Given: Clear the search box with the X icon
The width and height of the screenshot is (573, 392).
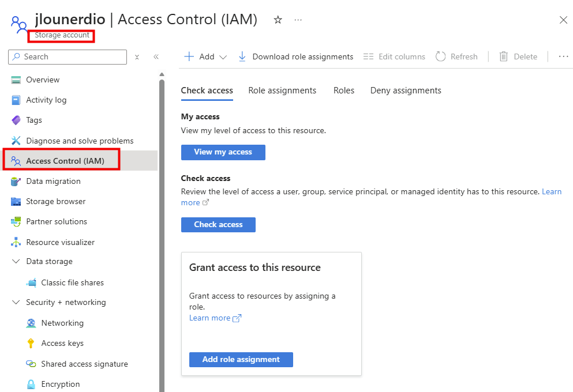Looking at the screenshot, I should click(x=137, y=57).
